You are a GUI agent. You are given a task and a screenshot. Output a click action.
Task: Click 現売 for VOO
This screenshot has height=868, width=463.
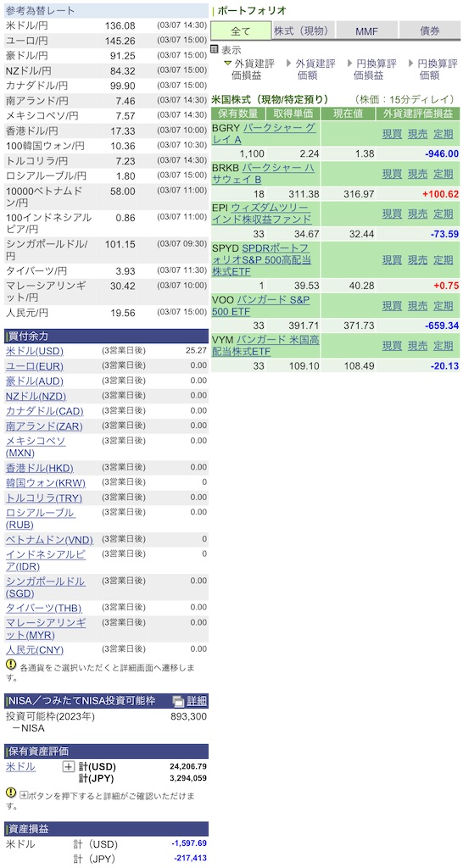[x=417, y=305]
